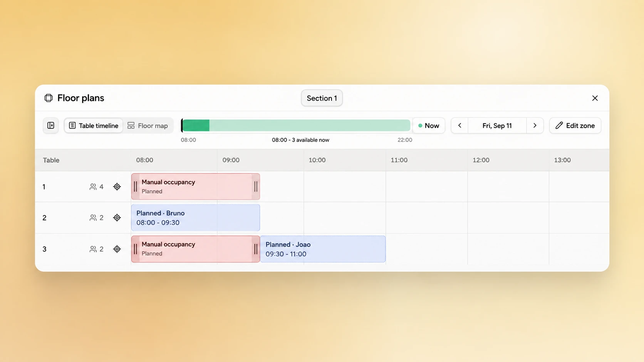Viewport: 644px width, 362px height.
Task: Locate table 1 with target icon
Action: coord(117,187)
